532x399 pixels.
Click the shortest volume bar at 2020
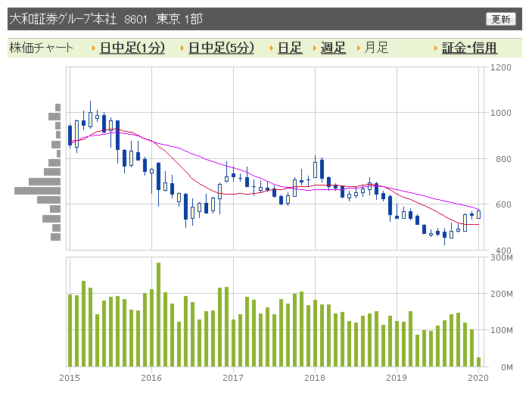click(479, 362)
